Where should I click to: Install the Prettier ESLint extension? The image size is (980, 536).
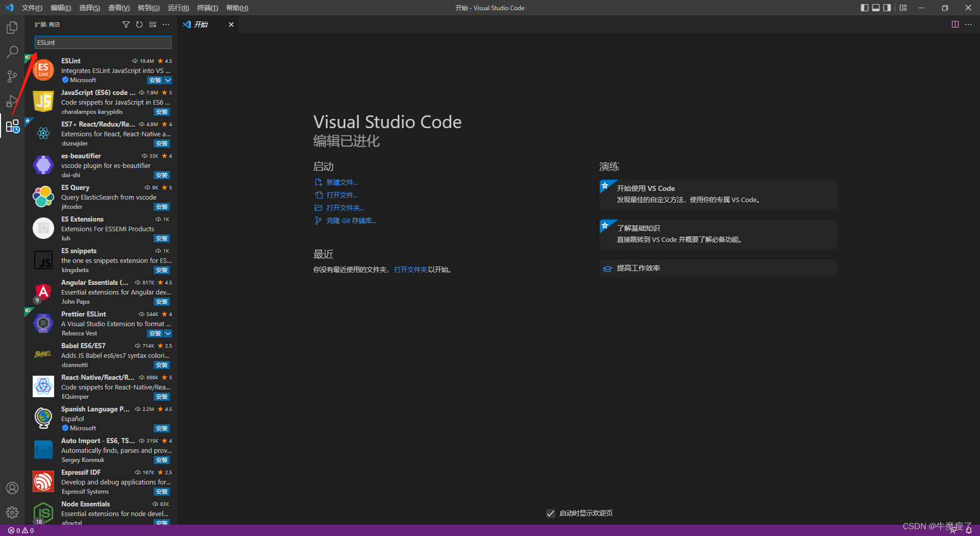tap(155, 333)
